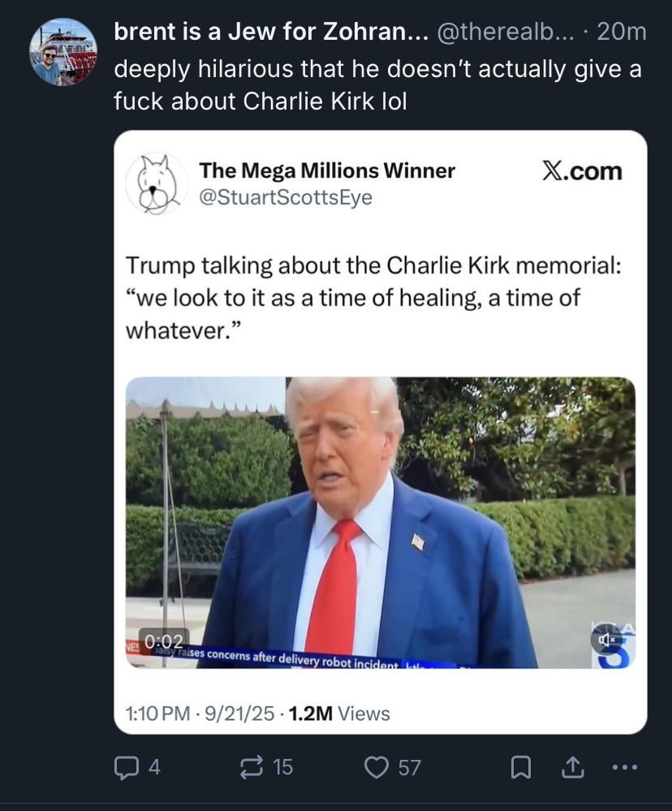Unmute the video with speaker icon
Screen dimensions: 672x811
tap(605, 639)
